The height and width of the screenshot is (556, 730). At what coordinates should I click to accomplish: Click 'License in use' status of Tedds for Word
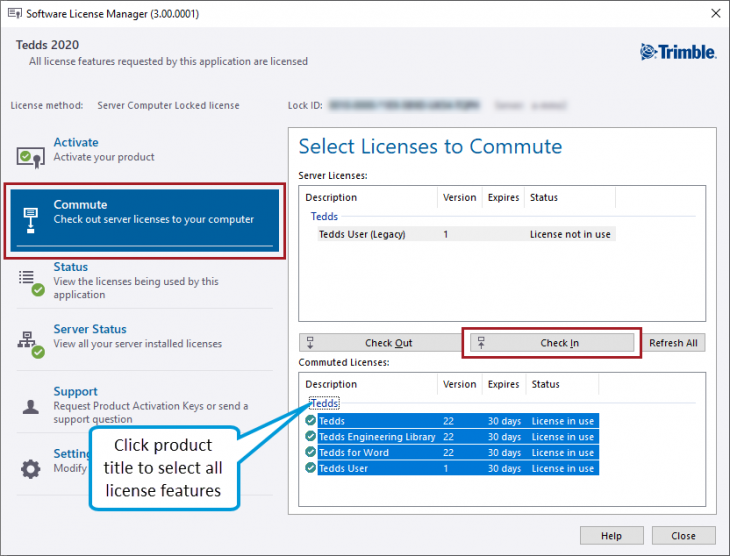[563, 453]
